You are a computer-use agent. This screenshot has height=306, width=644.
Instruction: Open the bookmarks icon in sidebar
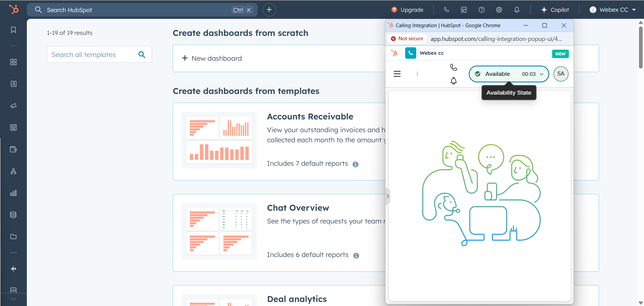13,30
